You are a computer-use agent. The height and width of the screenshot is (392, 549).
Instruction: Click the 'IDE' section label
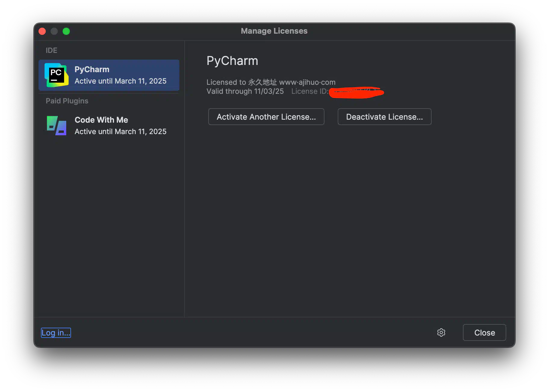(x=51, y=50)
